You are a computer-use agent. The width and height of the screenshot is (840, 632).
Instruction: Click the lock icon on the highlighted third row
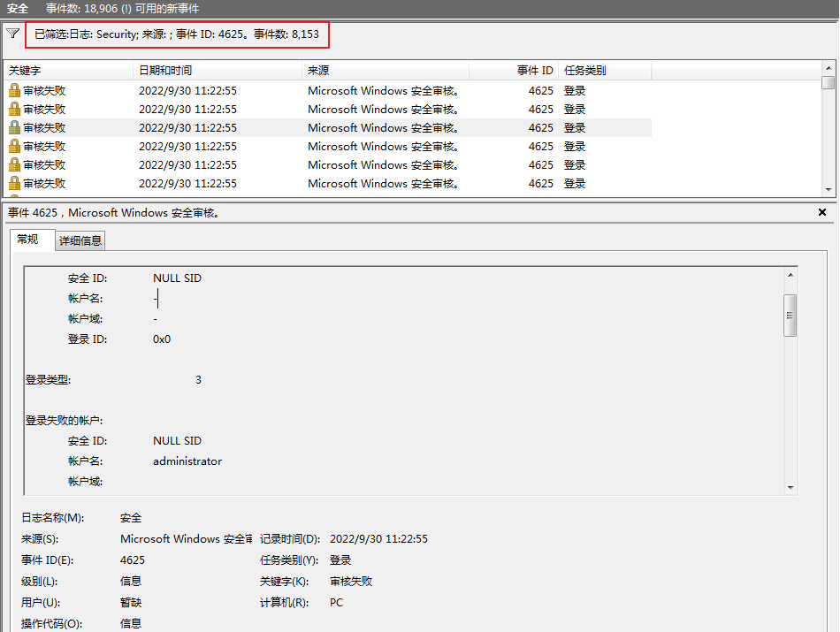14,127
